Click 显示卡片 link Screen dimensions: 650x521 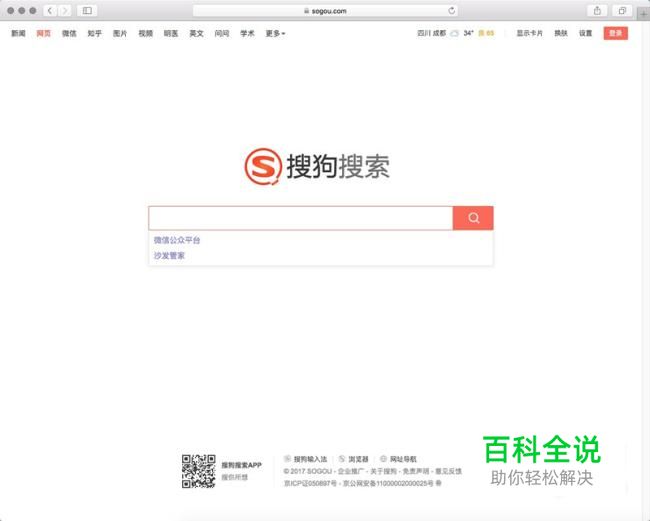click(x=529, y=33)
